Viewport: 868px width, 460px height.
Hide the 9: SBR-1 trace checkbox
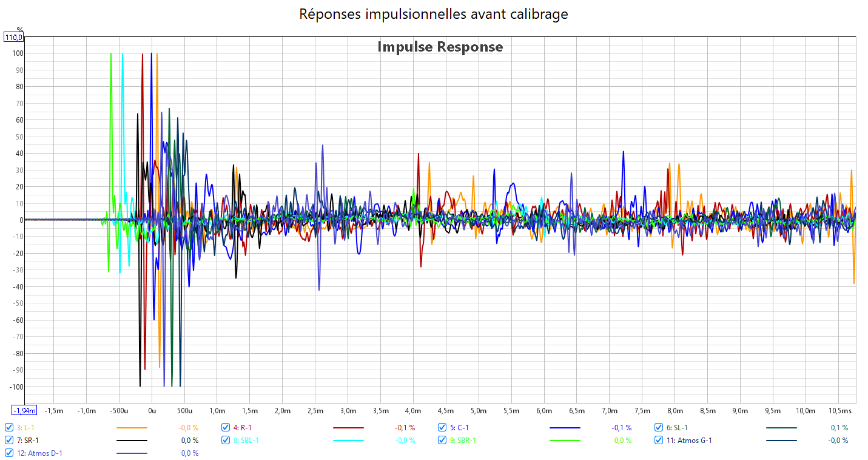click(442, 440)
